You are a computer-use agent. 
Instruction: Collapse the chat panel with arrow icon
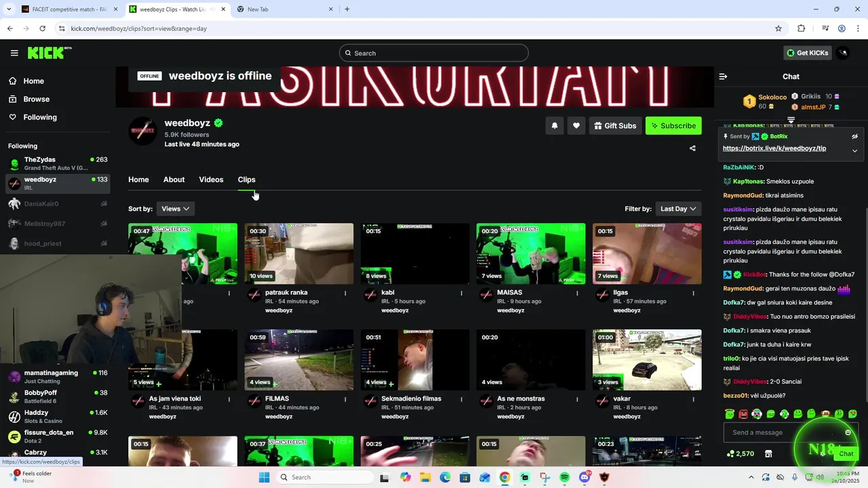[x=723, y=77]
